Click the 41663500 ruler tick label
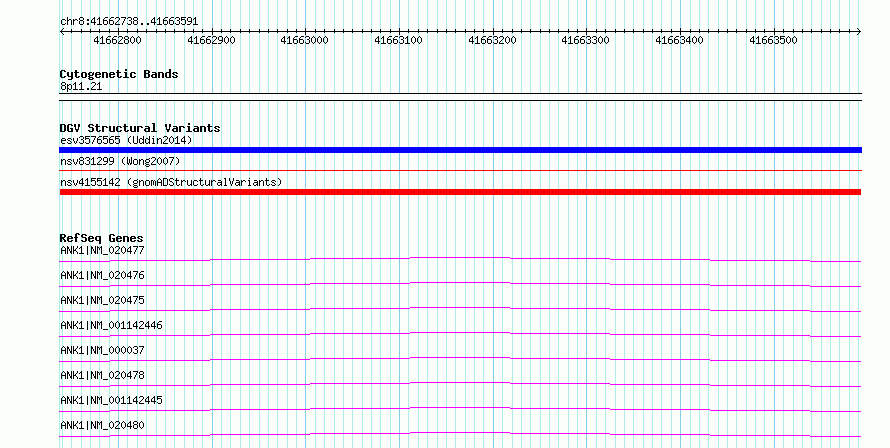 click(x=773, y=40)
